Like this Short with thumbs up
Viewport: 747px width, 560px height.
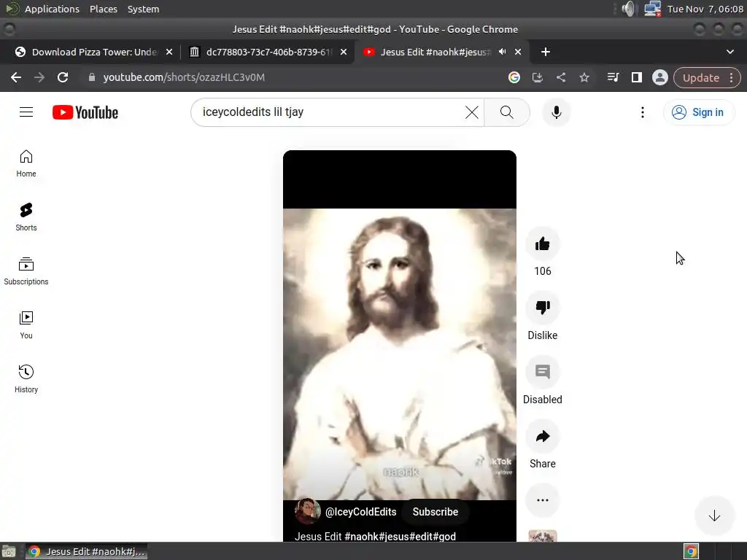542,244
